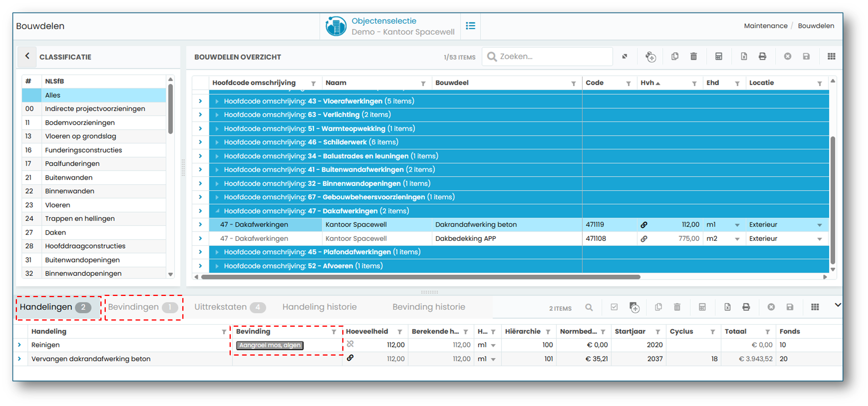Collapse the bottom detail panel with the chevron

click(838, 305)
